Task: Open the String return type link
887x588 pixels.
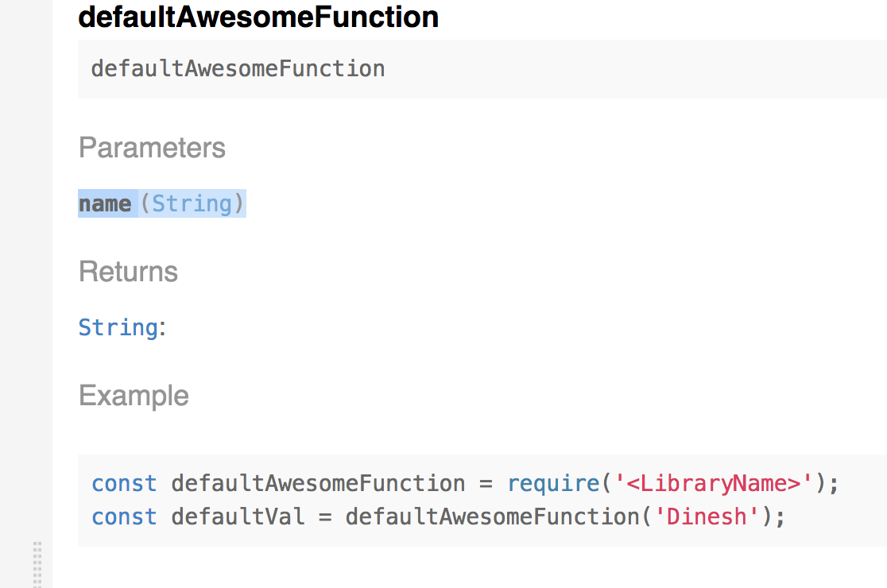Action: point(118,327)
